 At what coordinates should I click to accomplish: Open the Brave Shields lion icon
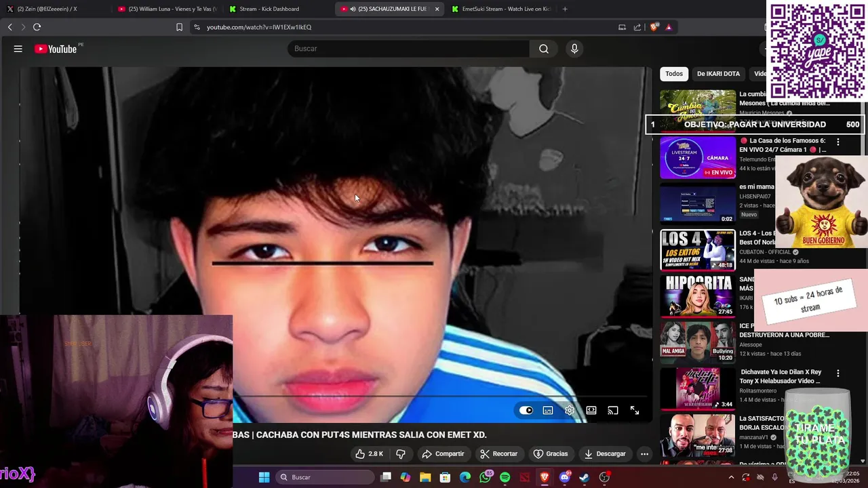[x=654, y=27]
